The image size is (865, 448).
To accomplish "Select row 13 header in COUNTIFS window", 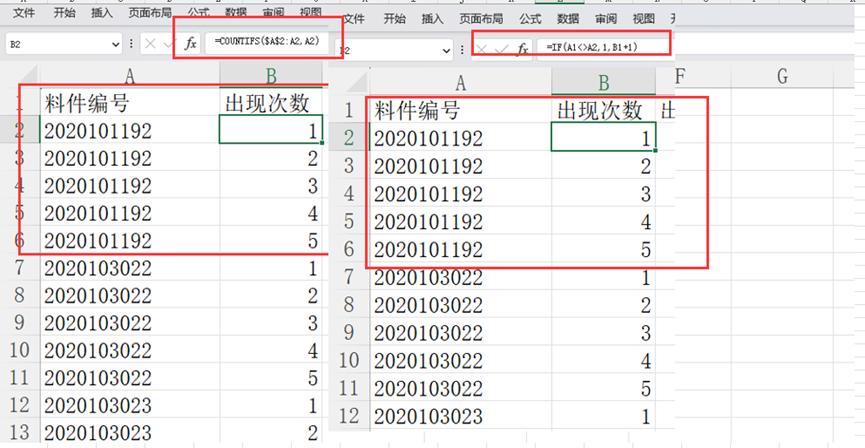I will (20, 433).
